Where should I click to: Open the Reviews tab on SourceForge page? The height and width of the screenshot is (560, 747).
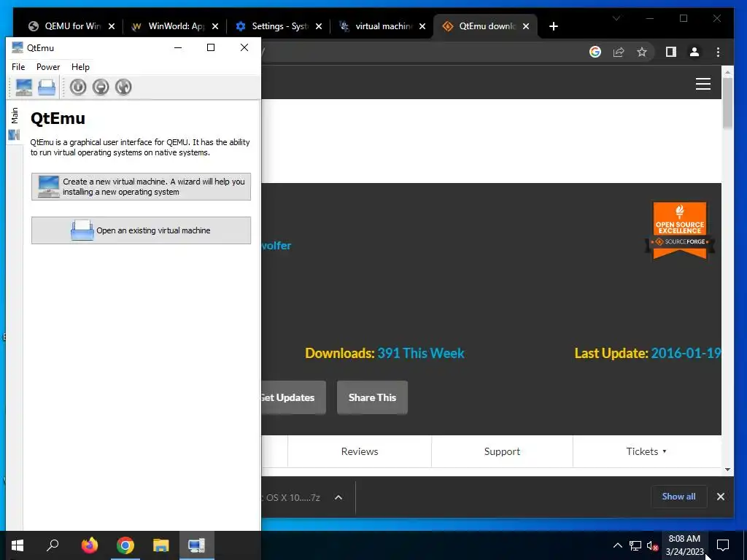point(360,451)
